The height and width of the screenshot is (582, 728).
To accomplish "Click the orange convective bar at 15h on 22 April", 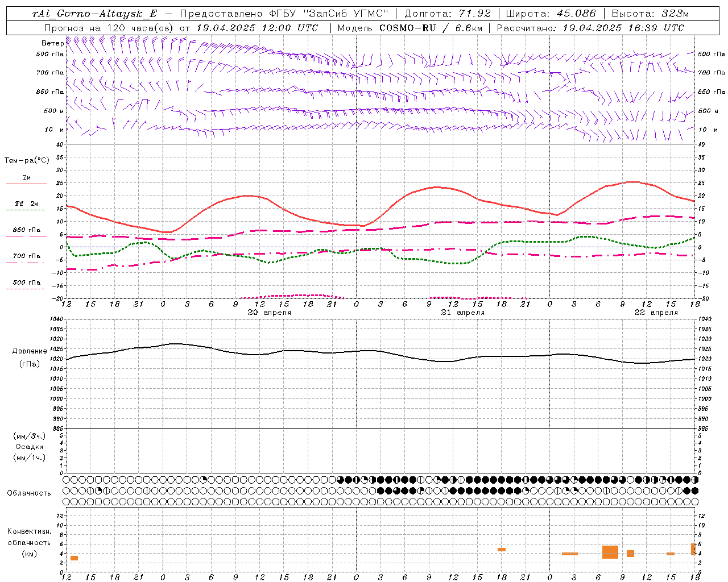I will [x=671, y=554].
